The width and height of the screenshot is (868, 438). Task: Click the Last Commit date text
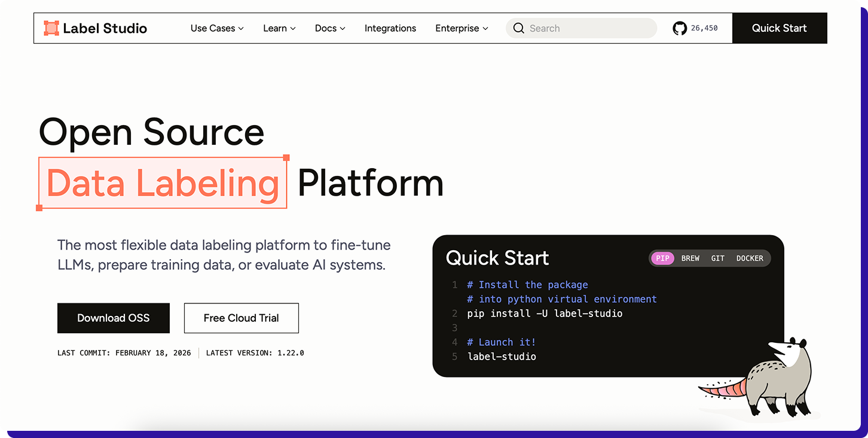coord(124,353)
